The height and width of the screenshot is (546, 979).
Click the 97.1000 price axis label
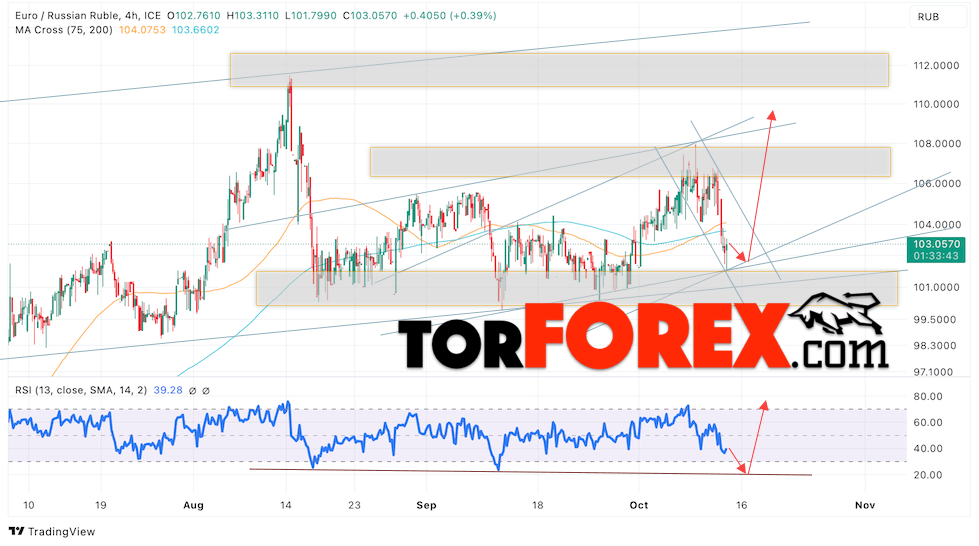[x=935, y=372]
